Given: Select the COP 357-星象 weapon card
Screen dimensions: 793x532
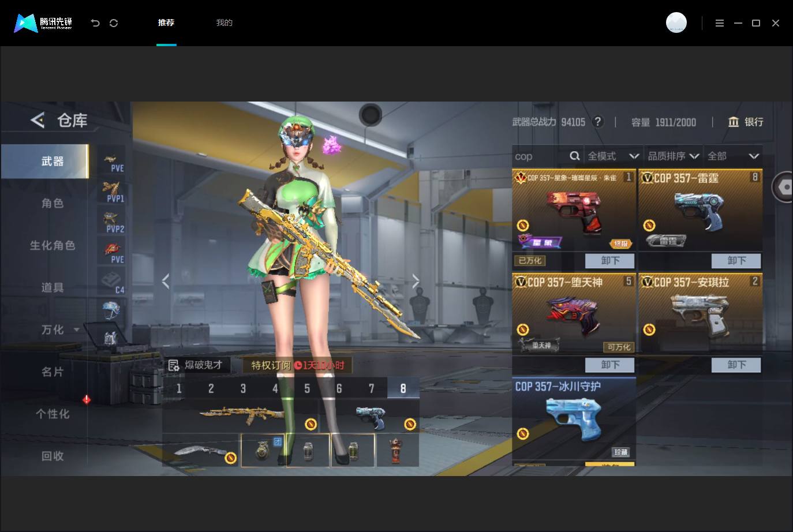Looking at the screenshot, I should (x=574, y=210).
